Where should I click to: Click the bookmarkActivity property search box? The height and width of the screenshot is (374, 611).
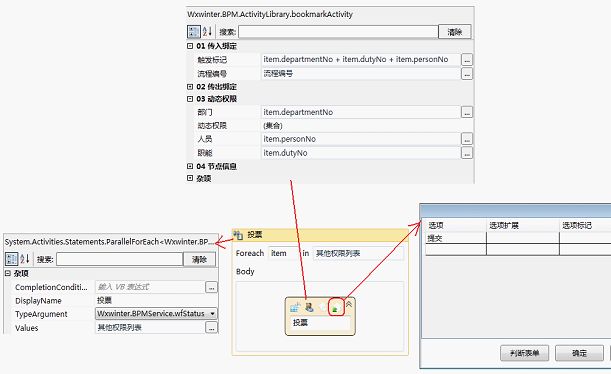click(338, 32)
